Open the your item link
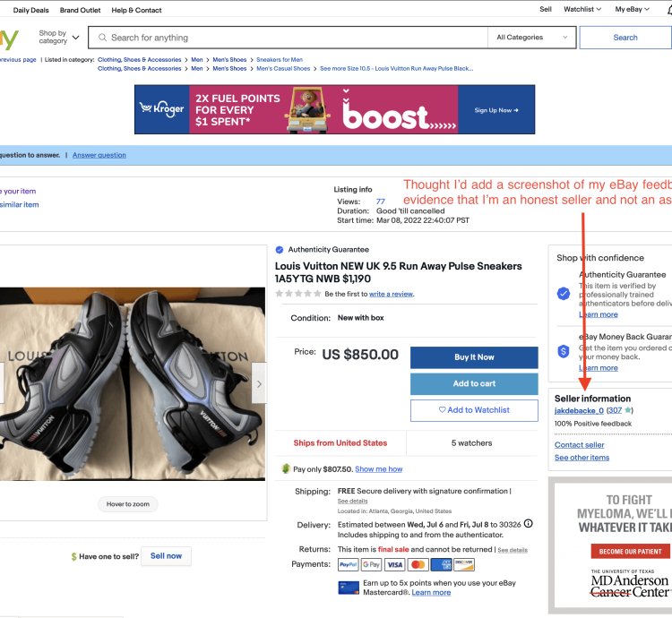The height and width of the screenshot is (618, 672). (18, 192)
